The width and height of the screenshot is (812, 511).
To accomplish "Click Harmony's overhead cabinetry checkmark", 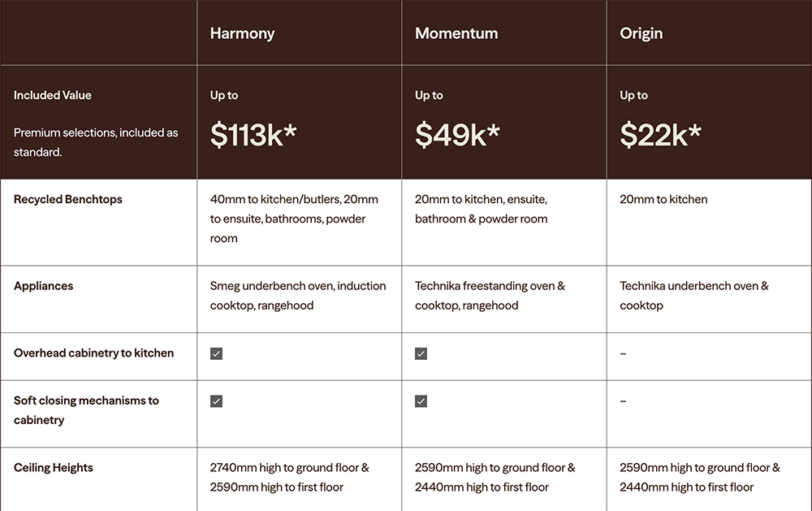I will pos(216,353).
